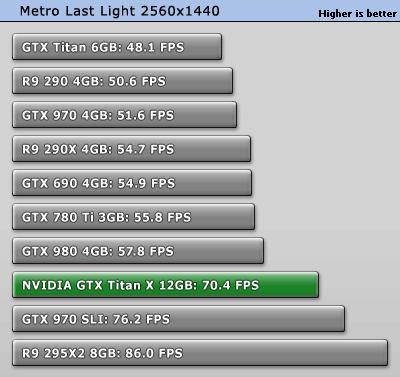Click the GTX 970 SLI 76.2 FPS bar
The height and width of the screenshot is (377, 400).
(178, 319)
